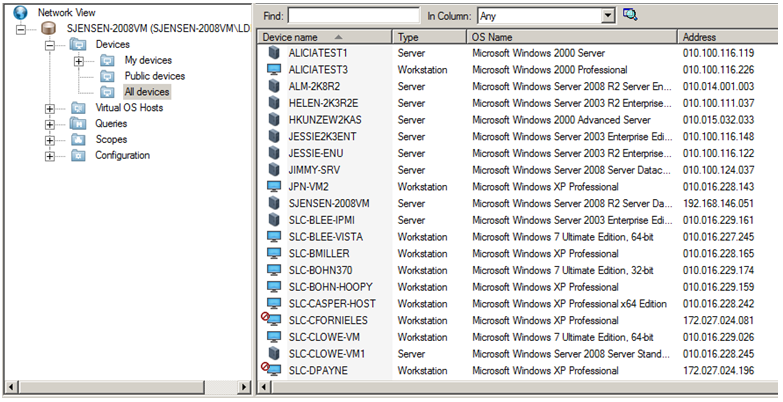Sort by the Device name column header

click(325, 37)
